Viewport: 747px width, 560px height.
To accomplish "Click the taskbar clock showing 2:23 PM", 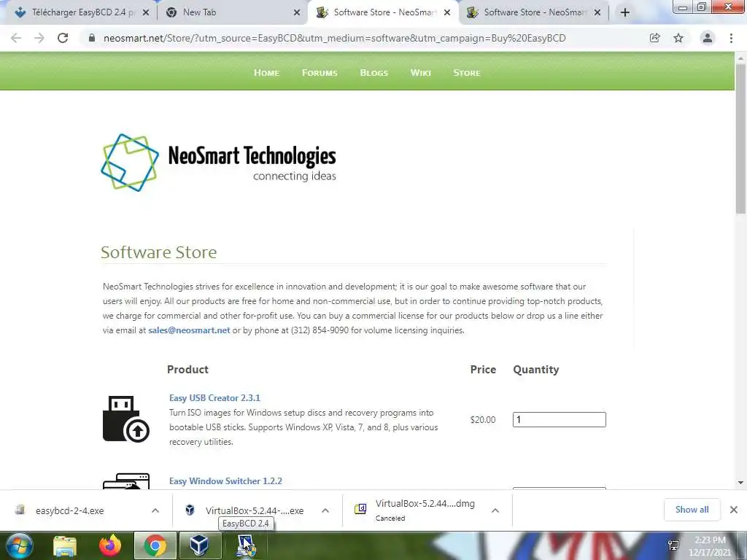I will pos(710,545).
